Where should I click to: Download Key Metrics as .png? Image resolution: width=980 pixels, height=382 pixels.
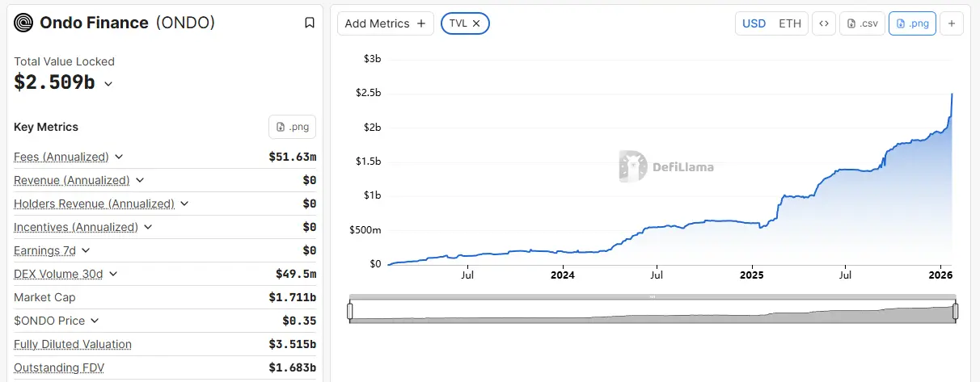pyautogui.click(x=292, y=127)
